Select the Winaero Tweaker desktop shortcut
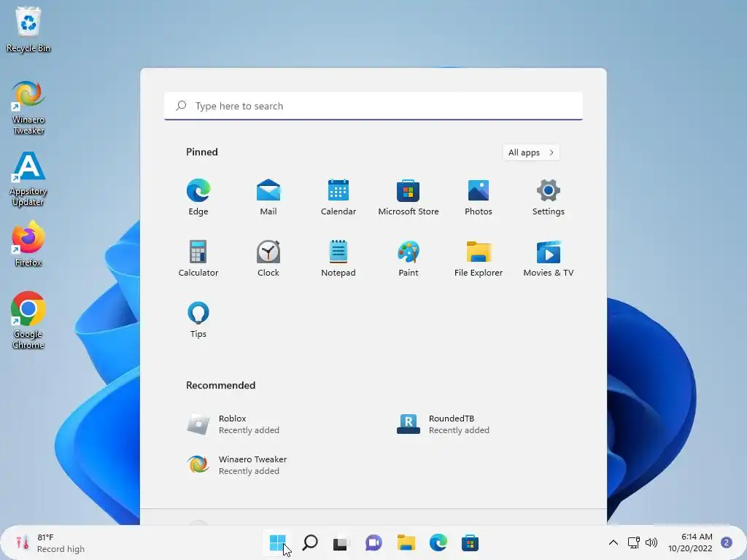The image size is (747, 560). point(28,108)
